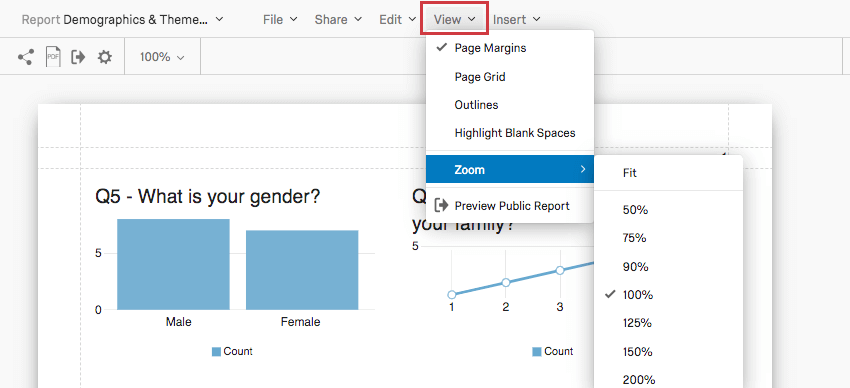Open the File menu dropdown
850x388 pixels.
[x=280, y=20]
